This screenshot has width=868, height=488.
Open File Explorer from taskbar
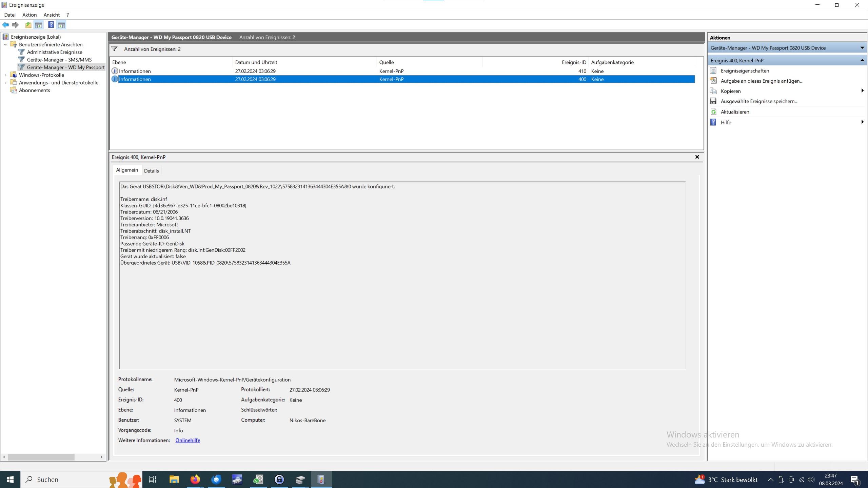click(x=174, y=480)
